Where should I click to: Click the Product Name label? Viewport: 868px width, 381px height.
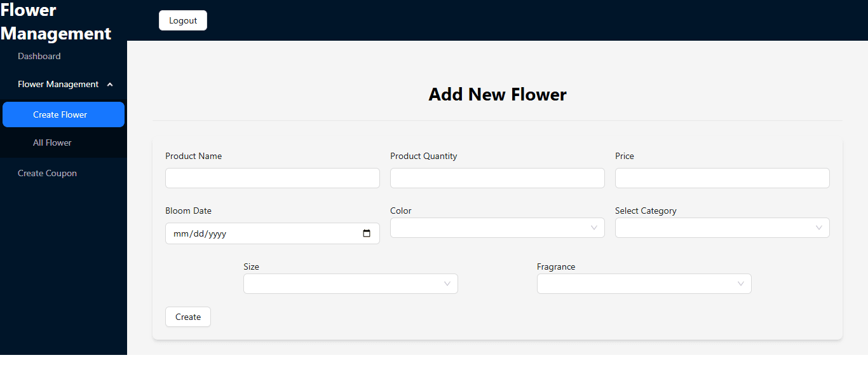click(x=194, y=156)
